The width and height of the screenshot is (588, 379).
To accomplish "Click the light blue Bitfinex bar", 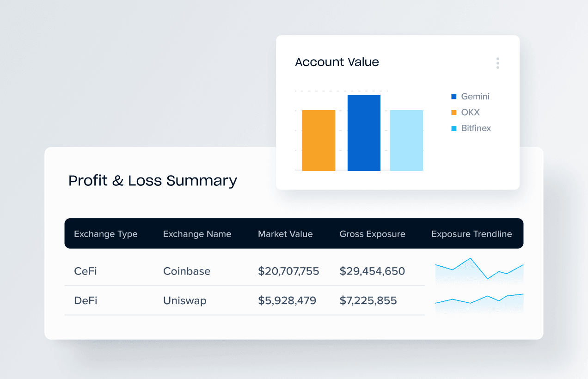I will tap(406, 140).
